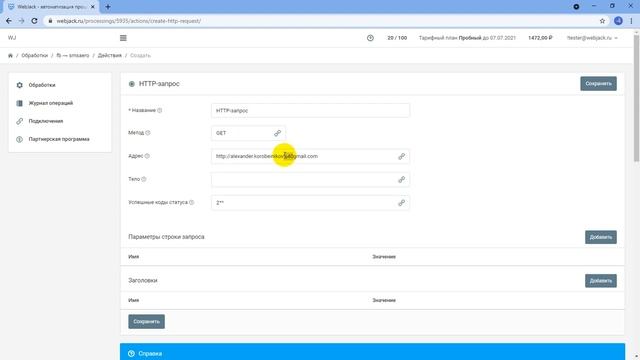Click help icon next to Тело
Screen dimensions: 640x360
[x=144, y=179]
